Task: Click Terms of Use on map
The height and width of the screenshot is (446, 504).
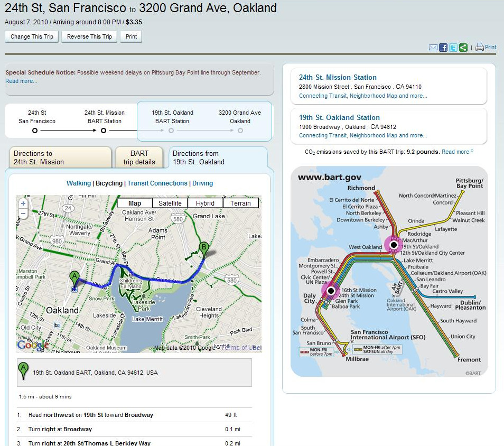Action: coord(241,348)
